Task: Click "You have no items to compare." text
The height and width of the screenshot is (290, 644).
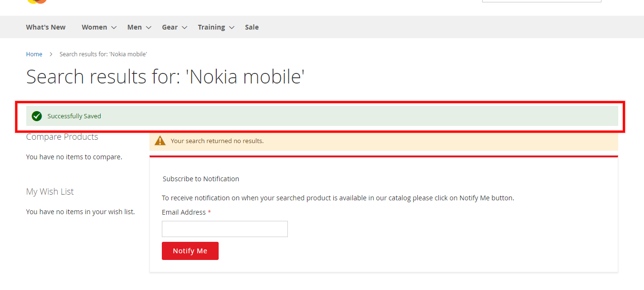Action: 74,157
